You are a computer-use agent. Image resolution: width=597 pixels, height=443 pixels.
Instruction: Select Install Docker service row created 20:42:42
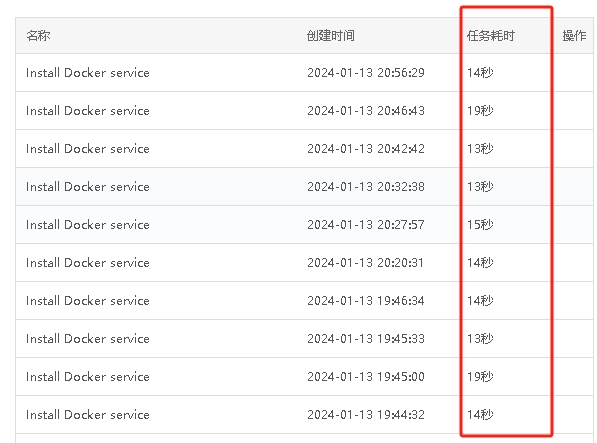304,148
